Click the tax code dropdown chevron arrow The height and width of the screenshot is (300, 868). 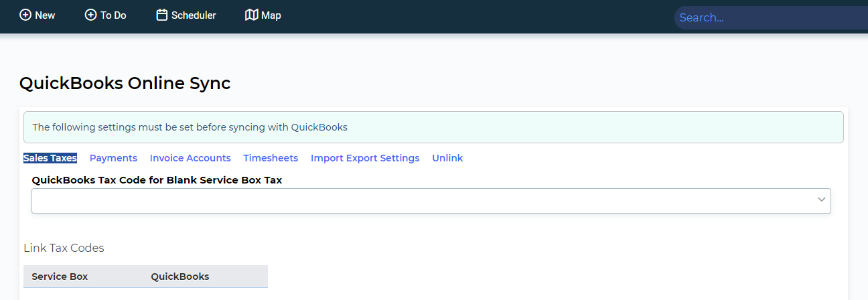tap(821, 200)
